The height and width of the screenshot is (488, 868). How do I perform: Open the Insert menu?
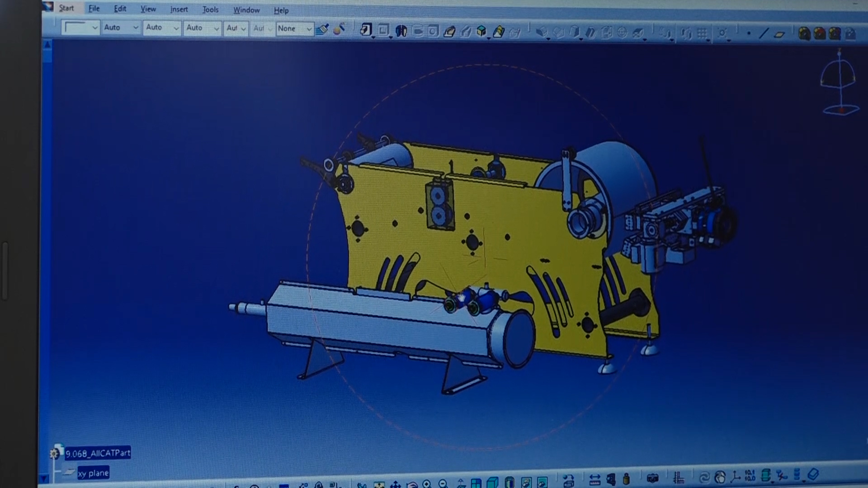tap(179, 9)
